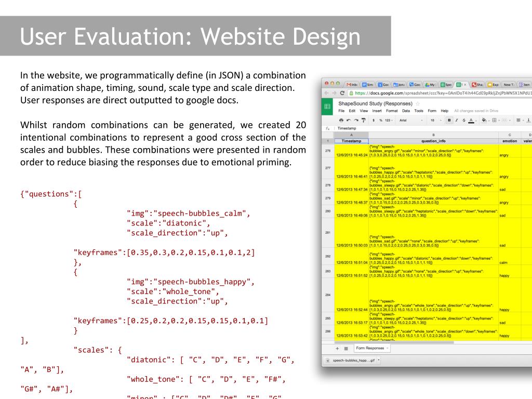This screenshot has width=532, height=399.
Task: Switch to the 'New T' browser tab
Action: pyautogui.click(x=509, y=85)
